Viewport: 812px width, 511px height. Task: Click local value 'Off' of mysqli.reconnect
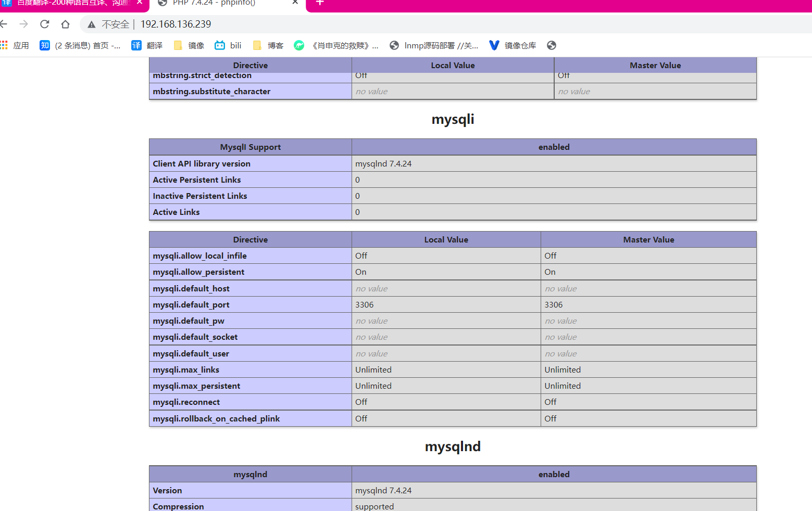click(361, 402)
